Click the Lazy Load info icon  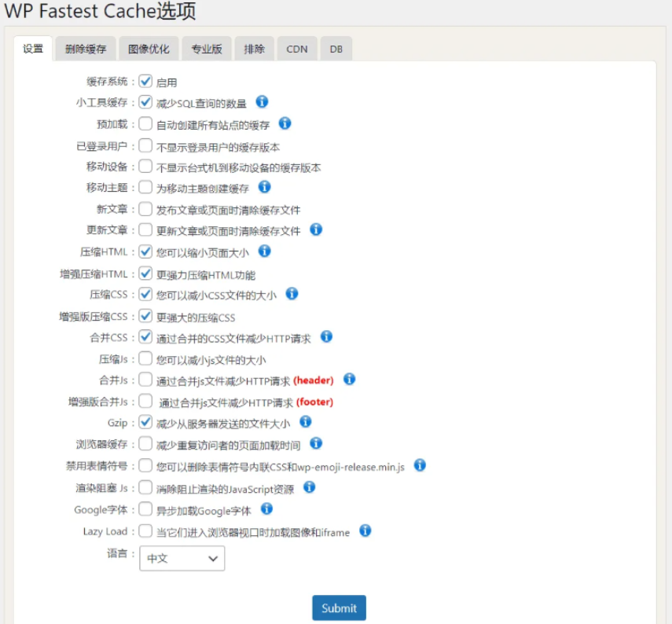click(x=365, y=531)
